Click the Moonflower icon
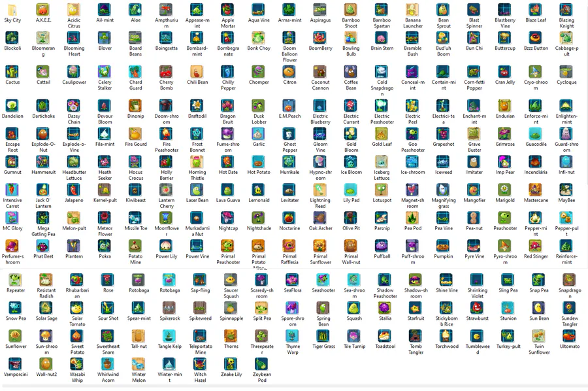588x391 pixels. pyautogui.click(x=166, y=218)
